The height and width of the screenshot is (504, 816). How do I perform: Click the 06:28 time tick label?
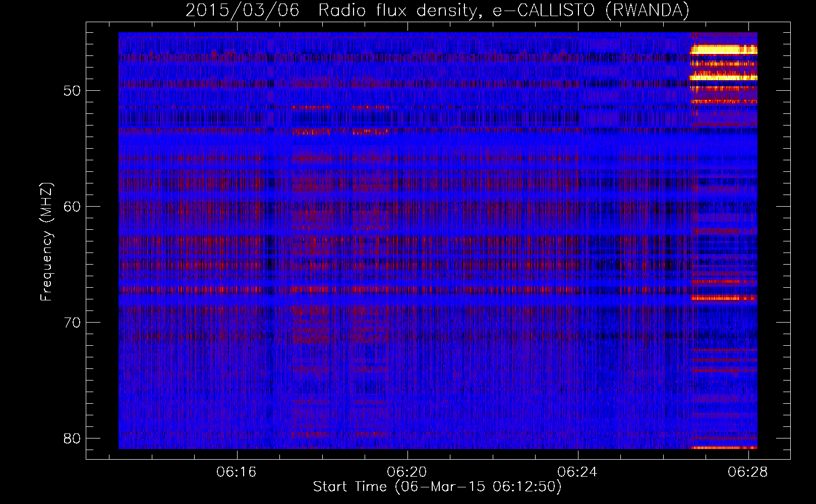tap(748, 472)
